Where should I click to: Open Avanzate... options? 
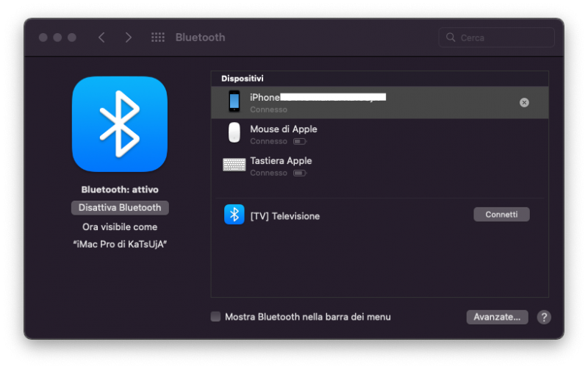[498, 318]
